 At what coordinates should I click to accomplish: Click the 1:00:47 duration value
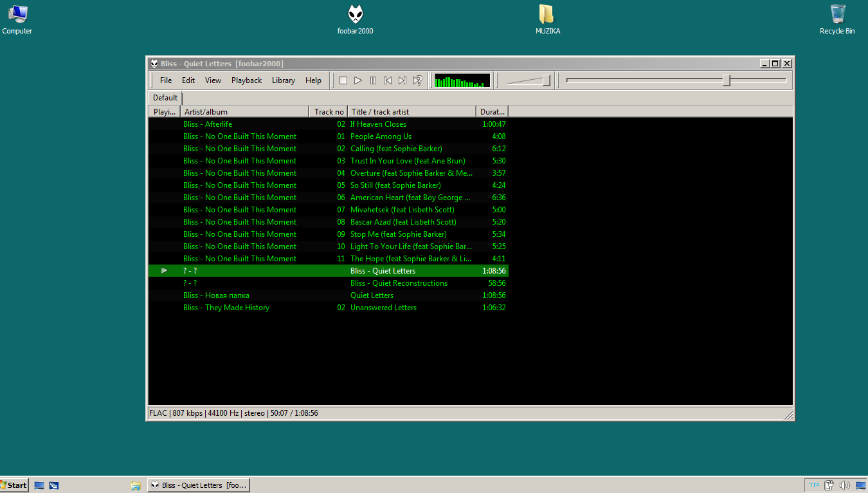494,124
